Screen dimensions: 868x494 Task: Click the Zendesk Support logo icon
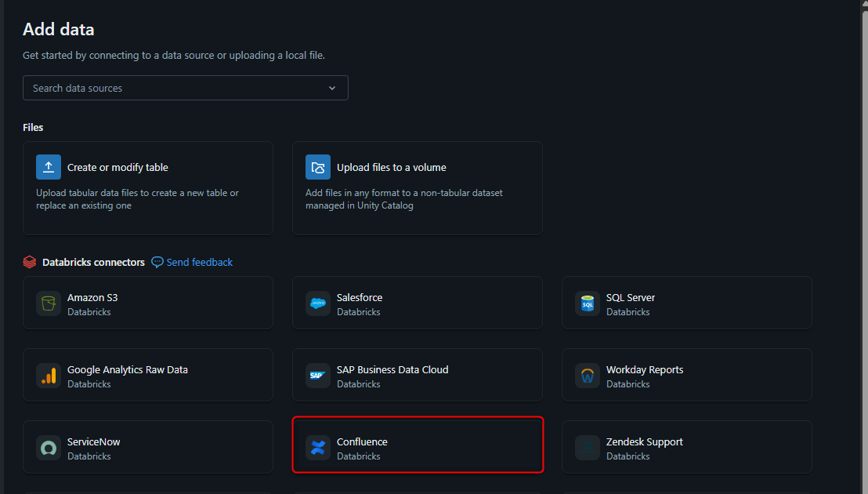(588, 448)
